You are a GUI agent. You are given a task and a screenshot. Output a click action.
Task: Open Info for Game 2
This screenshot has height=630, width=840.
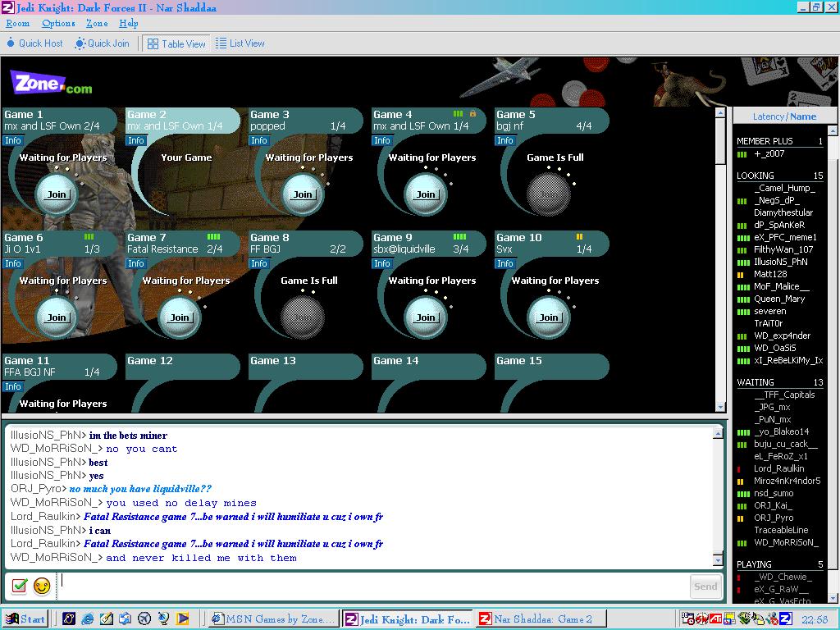click(136, 140)
